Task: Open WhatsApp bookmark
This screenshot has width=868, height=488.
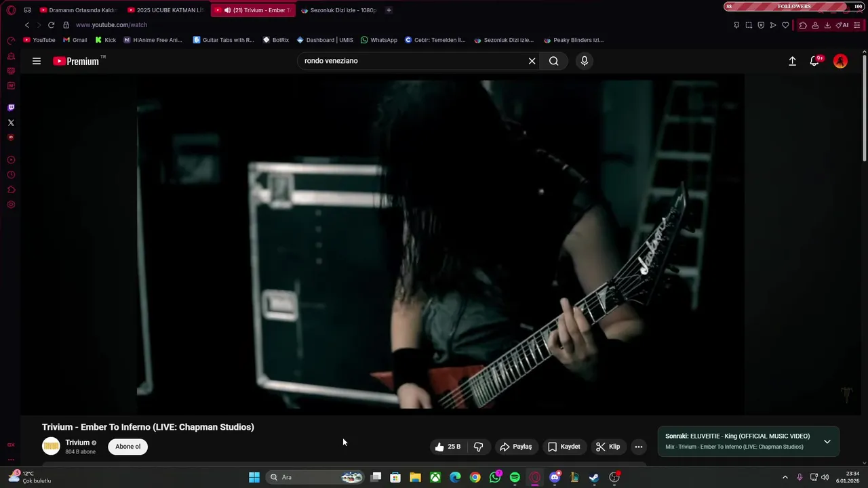Action: coord(379,40)
